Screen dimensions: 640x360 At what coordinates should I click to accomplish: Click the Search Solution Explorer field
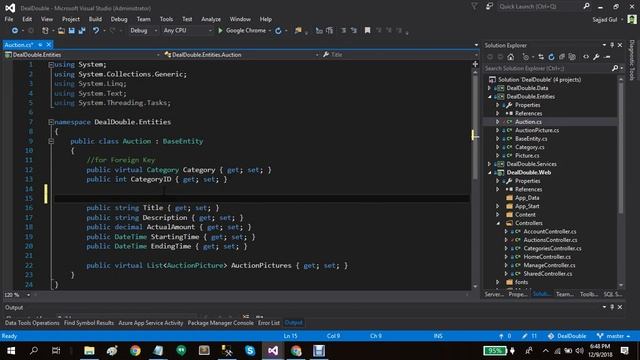(548, 68)
